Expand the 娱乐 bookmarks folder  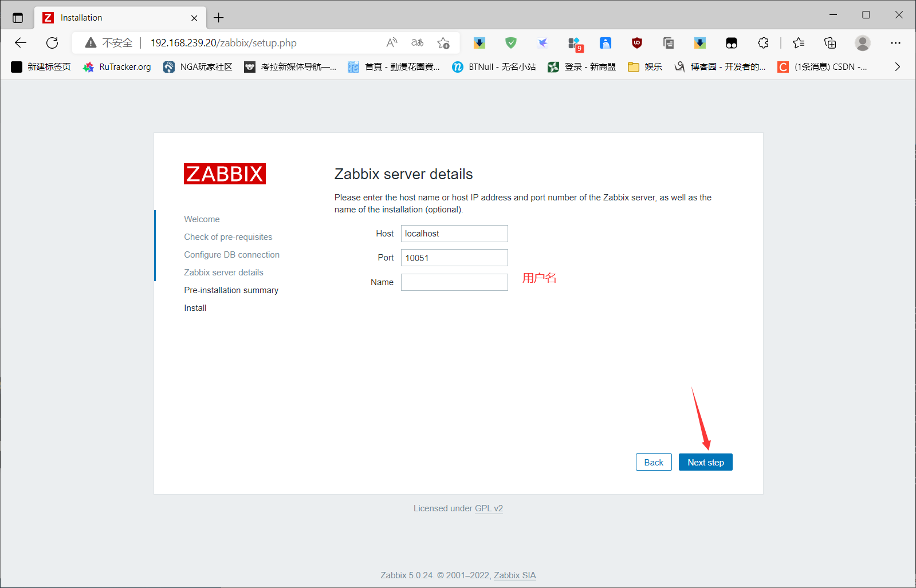coord(645,67)
